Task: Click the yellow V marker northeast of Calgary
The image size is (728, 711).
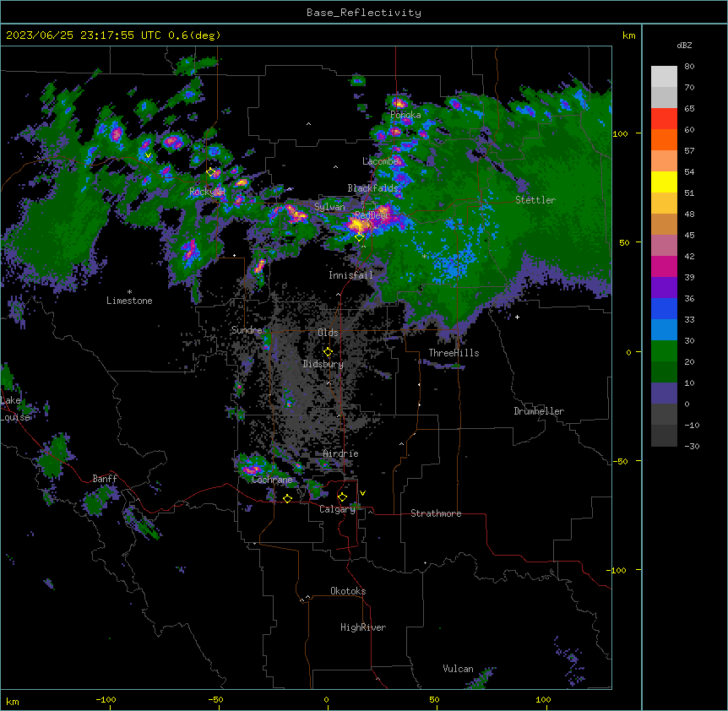Action: (x=362, y=493)
